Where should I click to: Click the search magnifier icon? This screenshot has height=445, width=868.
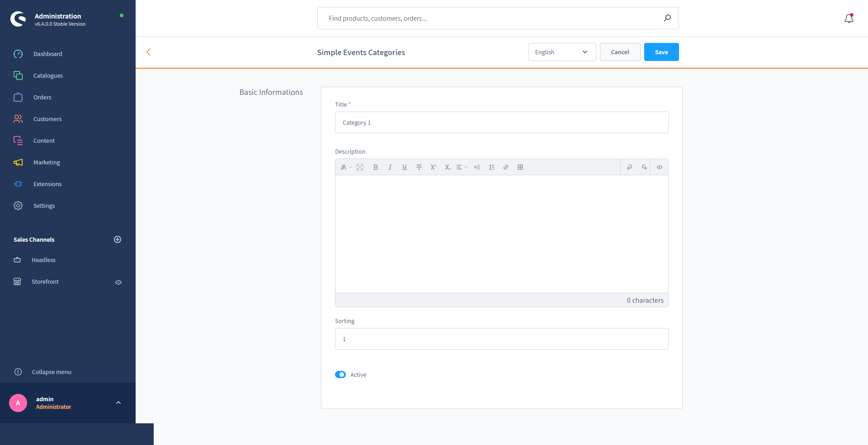pyautogui.click(x=667, y=18)
